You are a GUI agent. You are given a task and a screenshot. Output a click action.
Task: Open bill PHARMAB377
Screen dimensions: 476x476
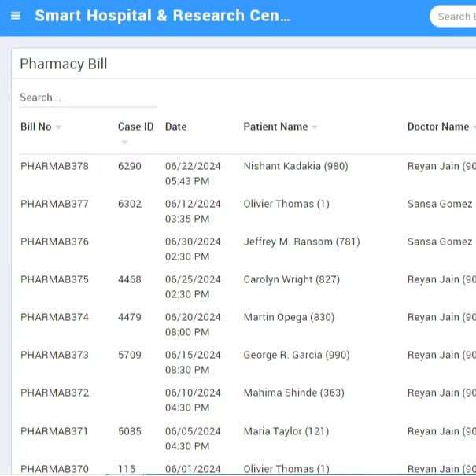pos(54,204)
